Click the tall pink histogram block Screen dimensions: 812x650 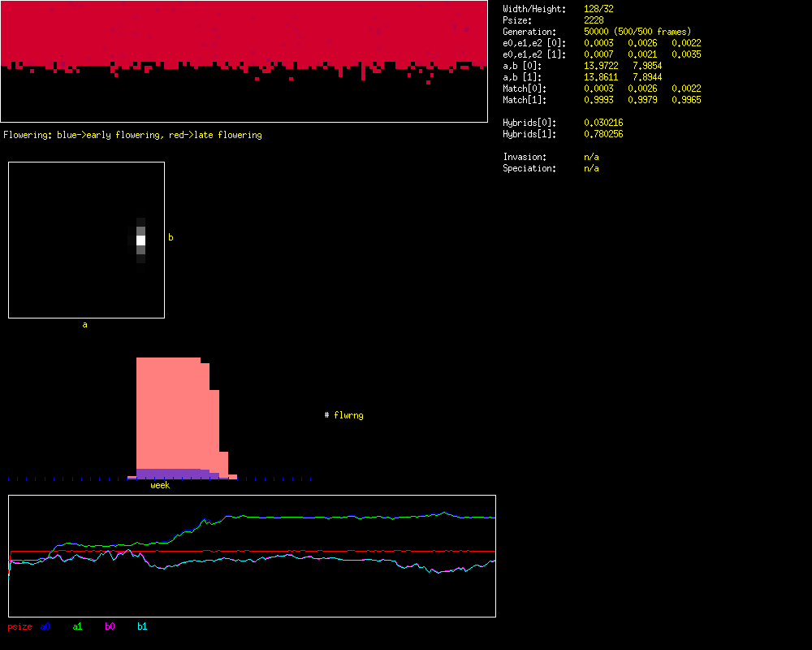click(x=168, y=410)
